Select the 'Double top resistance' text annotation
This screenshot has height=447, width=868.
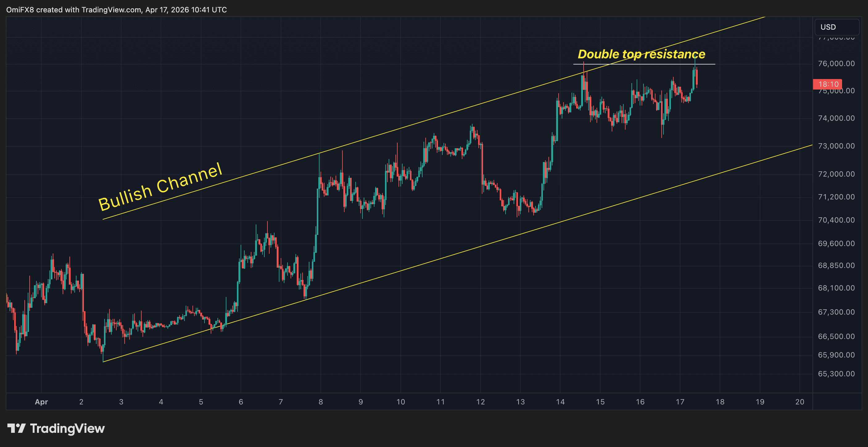pos(641,54)
